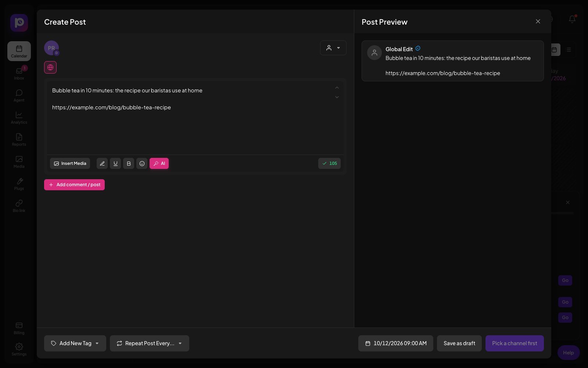Select the PR channel avatar
This screenshot has width=588, height=368.
click(51, 48)
